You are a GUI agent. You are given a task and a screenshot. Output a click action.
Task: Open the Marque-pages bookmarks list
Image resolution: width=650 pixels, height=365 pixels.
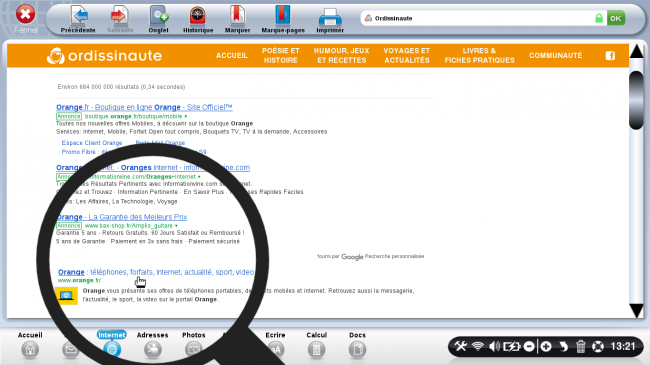(283, 19)
